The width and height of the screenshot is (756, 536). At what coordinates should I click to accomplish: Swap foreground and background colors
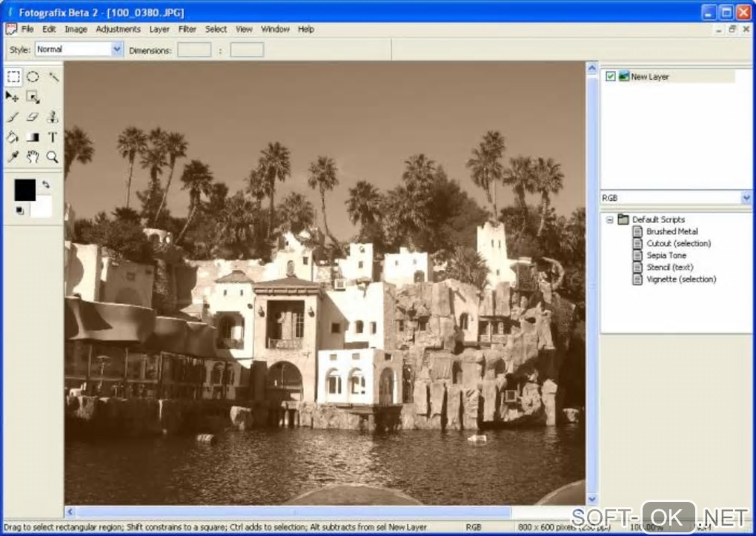(x=45, y=185)
